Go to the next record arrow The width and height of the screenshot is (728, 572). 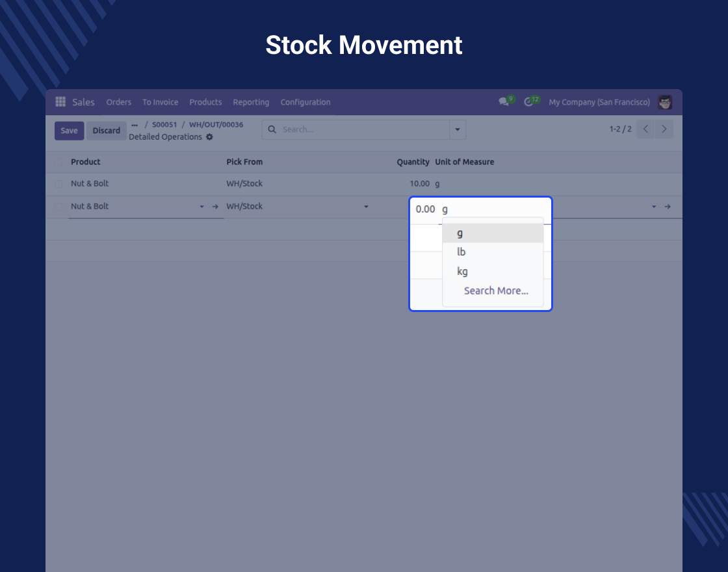tap(664, 129)
